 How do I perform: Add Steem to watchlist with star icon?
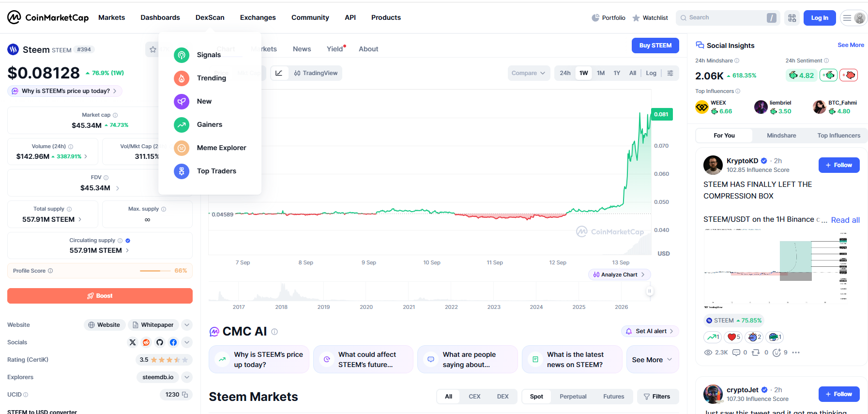(153, 49)
